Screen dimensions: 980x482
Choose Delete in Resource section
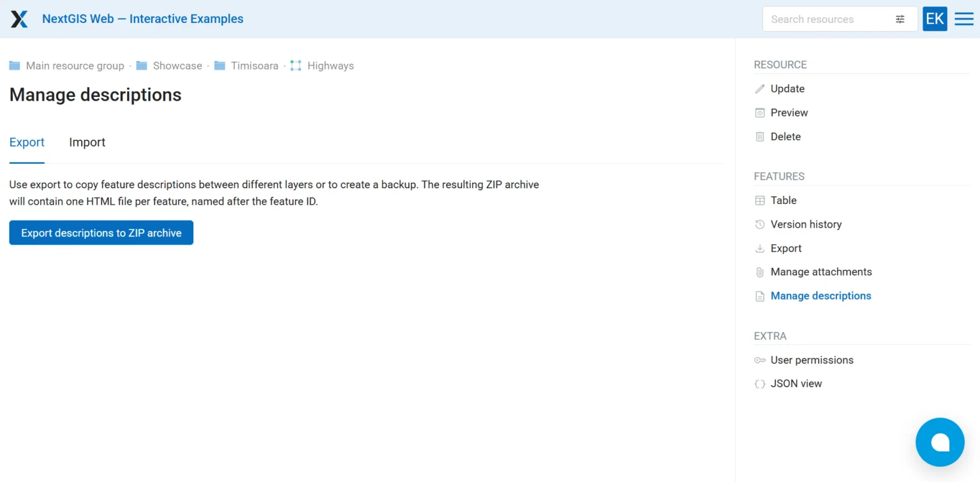785,136
